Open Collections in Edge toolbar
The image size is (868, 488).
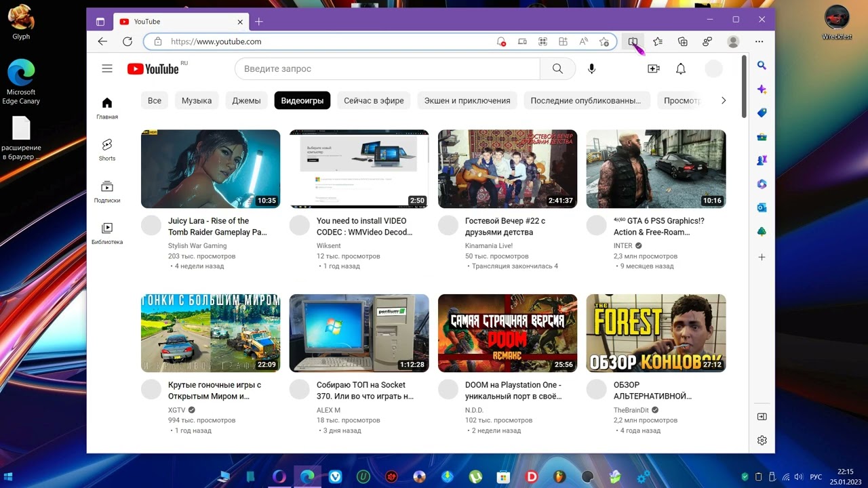pyautogui.click(x=683, y=41)
